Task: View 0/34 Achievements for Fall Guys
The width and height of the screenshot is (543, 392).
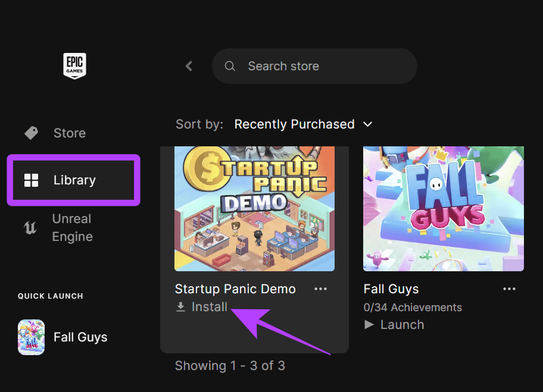Action: 413,307
